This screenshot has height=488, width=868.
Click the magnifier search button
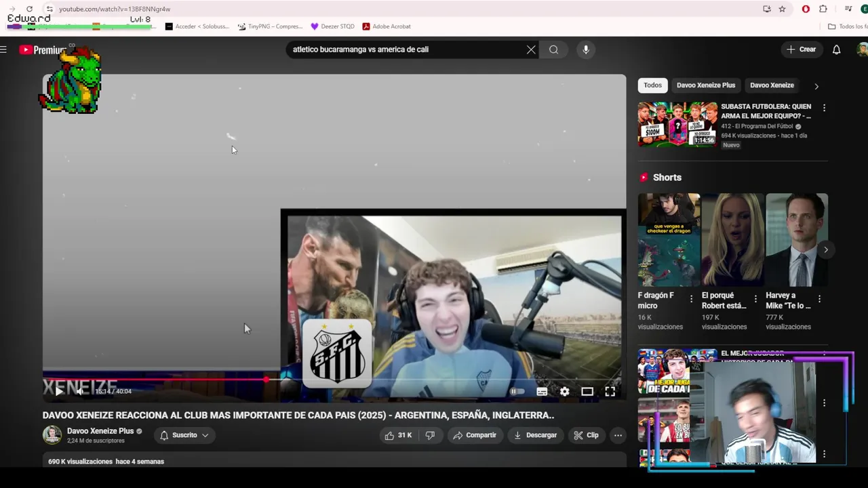coord(554,49)
